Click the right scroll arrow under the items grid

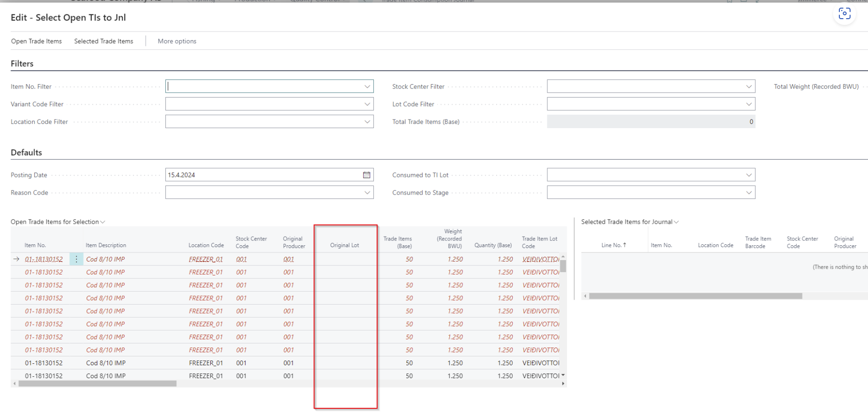click(563, 383)
